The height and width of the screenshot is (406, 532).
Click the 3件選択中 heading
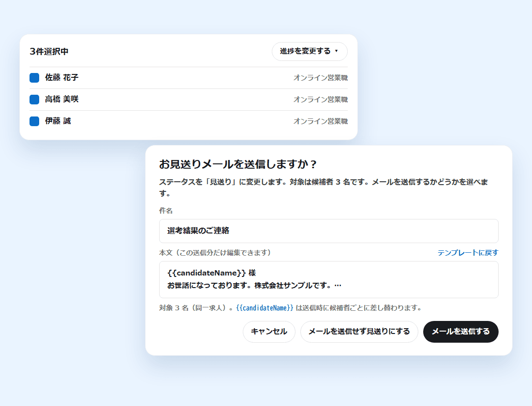click(x=49, y=52)
